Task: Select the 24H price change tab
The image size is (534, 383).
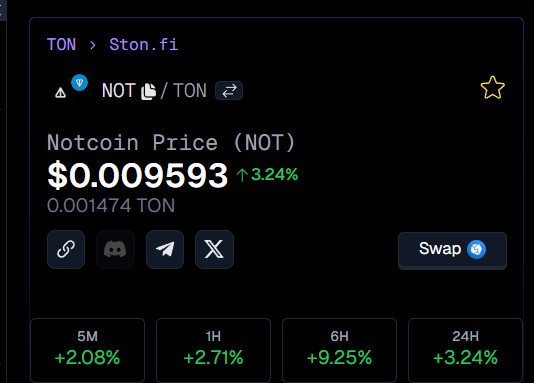Action: coord(465,350)
